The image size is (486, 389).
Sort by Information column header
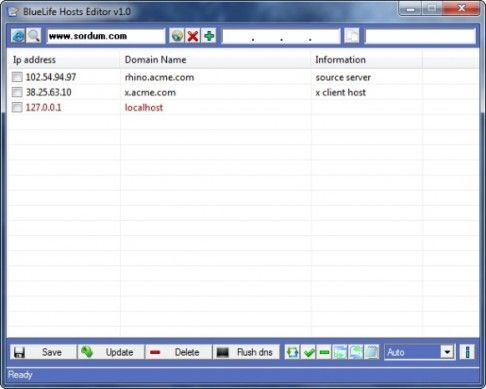coord(367,60)
